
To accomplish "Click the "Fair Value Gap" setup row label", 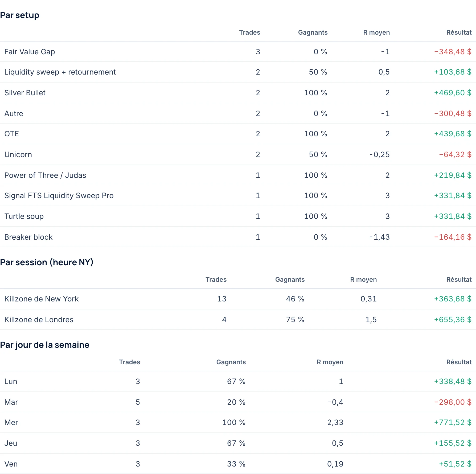I will pyautogui.click(x=30, y=52).
